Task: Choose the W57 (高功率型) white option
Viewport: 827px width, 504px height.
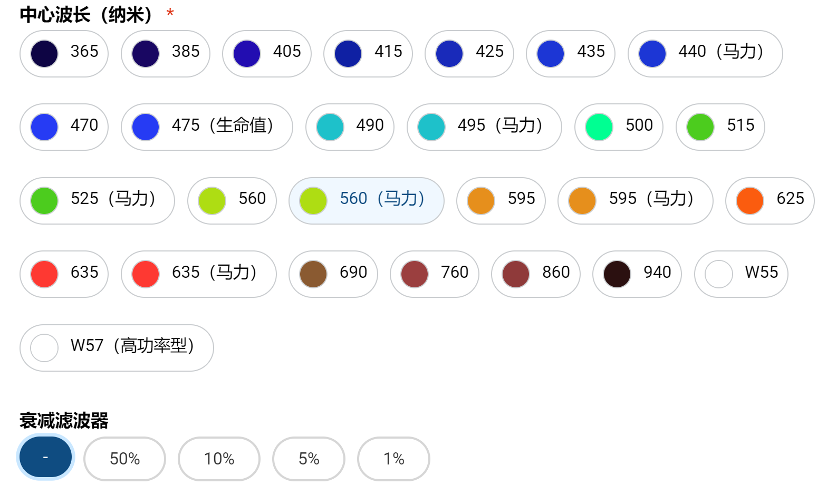Action: (117, 348)
